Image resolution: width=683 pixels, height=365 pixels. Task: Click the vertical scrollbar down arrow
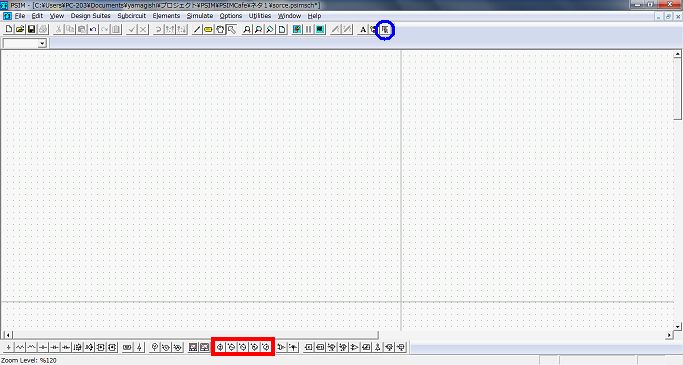click(677, 326)
